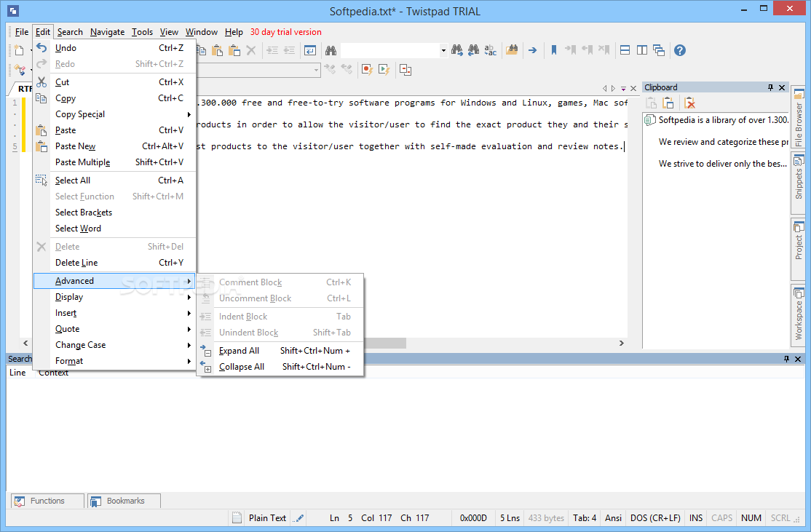Viewport: 811px width, 532px height.
Task: Click horizontal scrollbar right arrow in editor
Action: [x=622, y=344]
